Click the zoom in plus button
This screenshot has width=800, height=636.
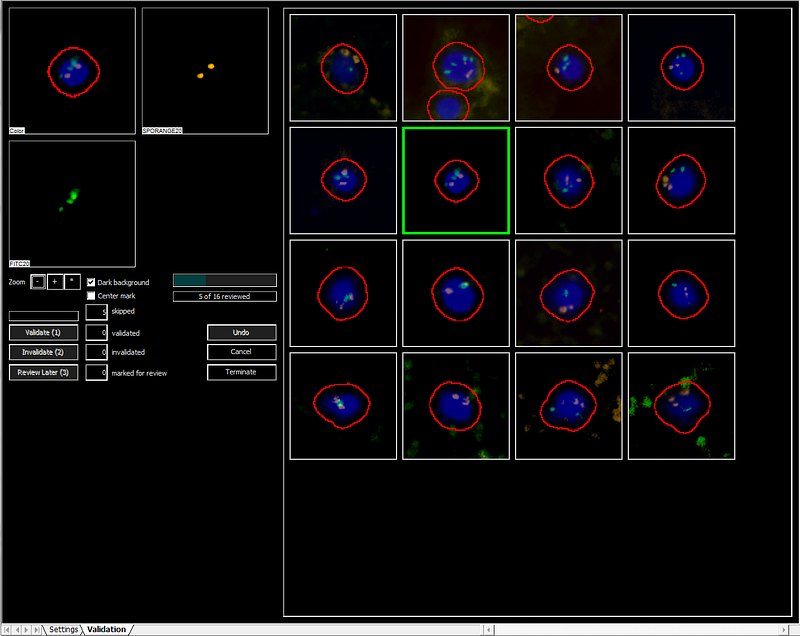[55, 283]
